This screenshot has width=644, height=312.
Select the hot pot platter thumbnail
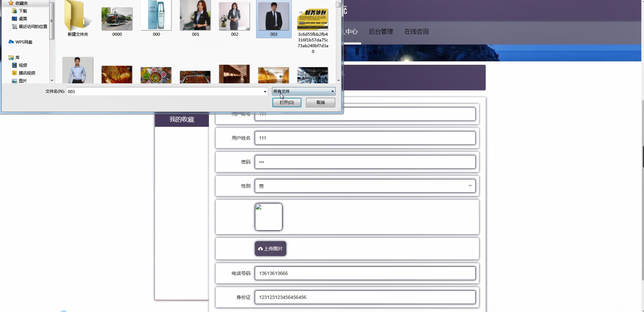pyautogui.click(x=156, y=75)
